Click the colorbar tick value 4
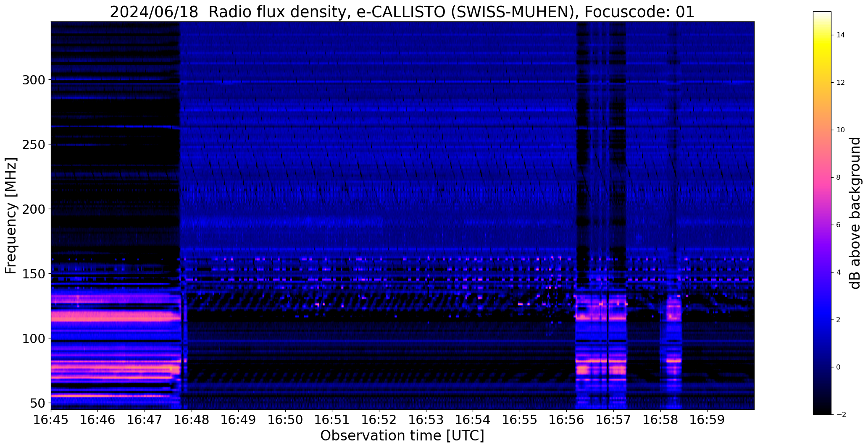The height and width of the screenshot is (448, 868). click(x=838, y=272)
